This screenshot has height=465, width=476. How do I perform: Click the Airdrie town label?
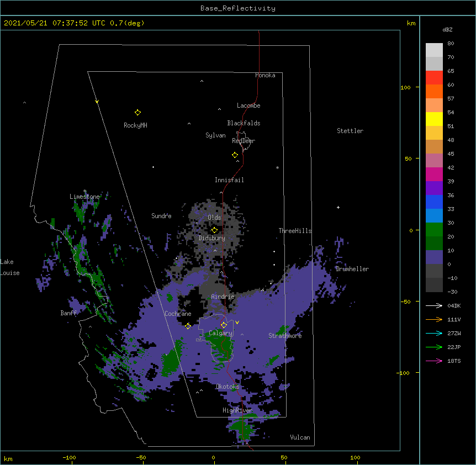pos(223,297)
